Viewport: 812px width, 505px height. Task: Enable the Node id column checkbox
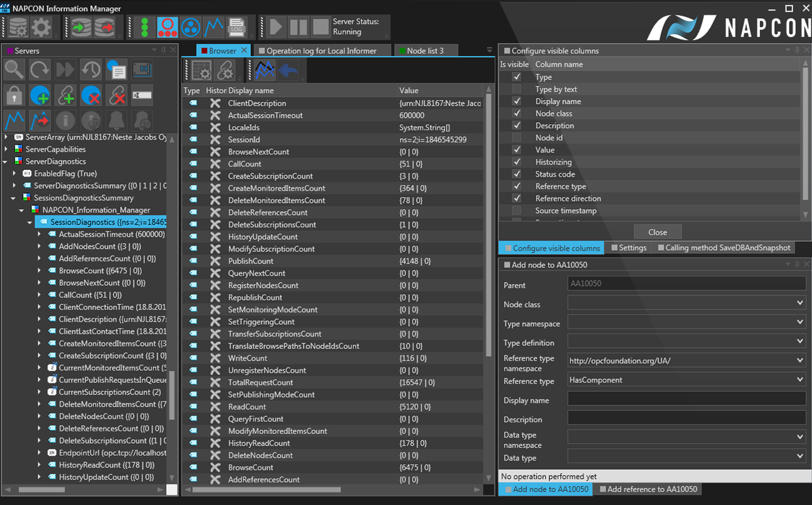coord(517,138)
